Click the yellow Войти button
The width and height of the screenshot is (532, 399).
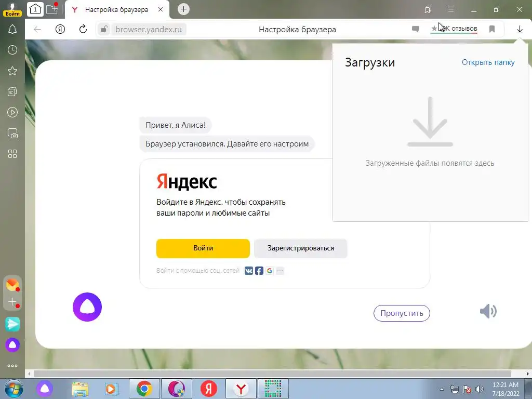(x=203, y=248)
